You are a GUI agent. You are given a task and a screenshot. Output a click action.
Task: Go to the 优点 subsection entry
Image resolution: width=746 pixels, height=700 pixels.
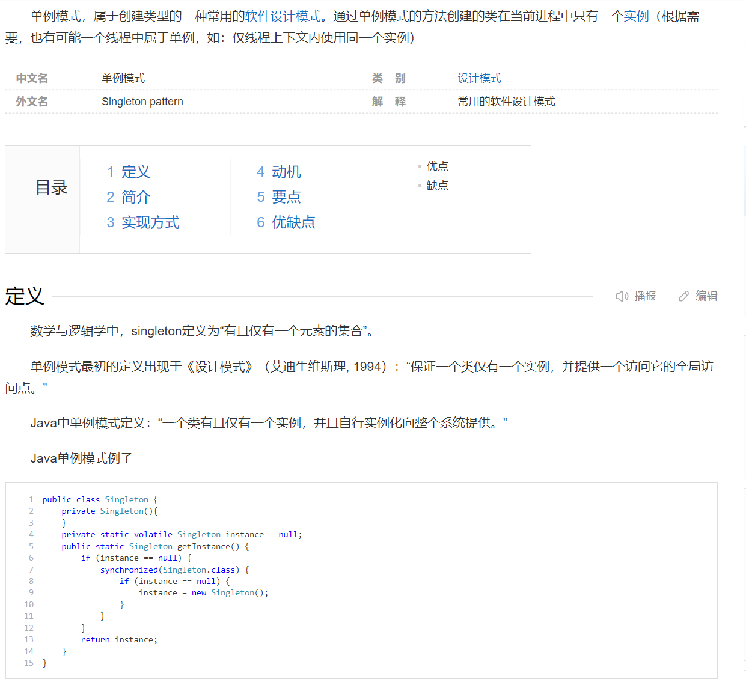click(437, 166)
